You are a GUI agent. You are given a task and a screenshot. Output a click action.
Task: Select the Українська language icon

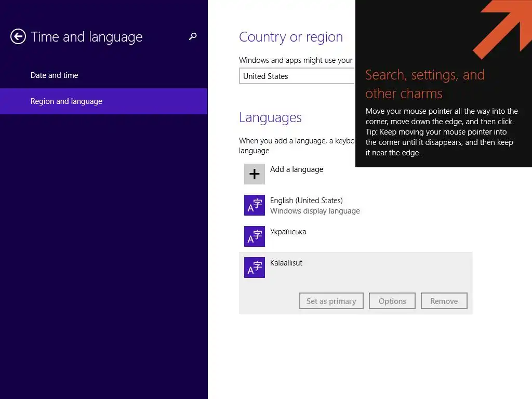255,236
